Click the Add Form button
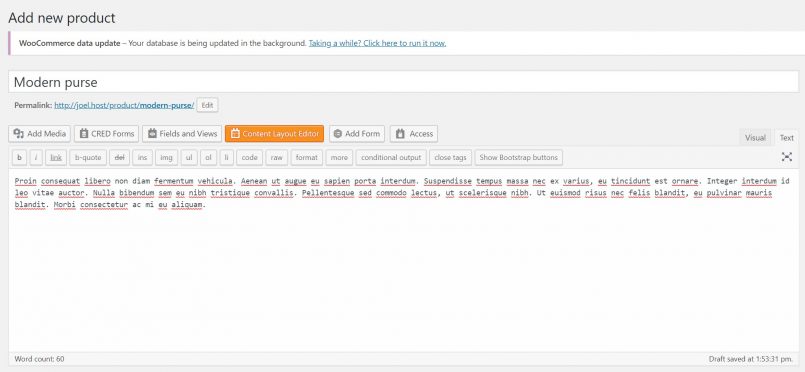The width and height of the screenshot is (805, 372). coord(357,134)
